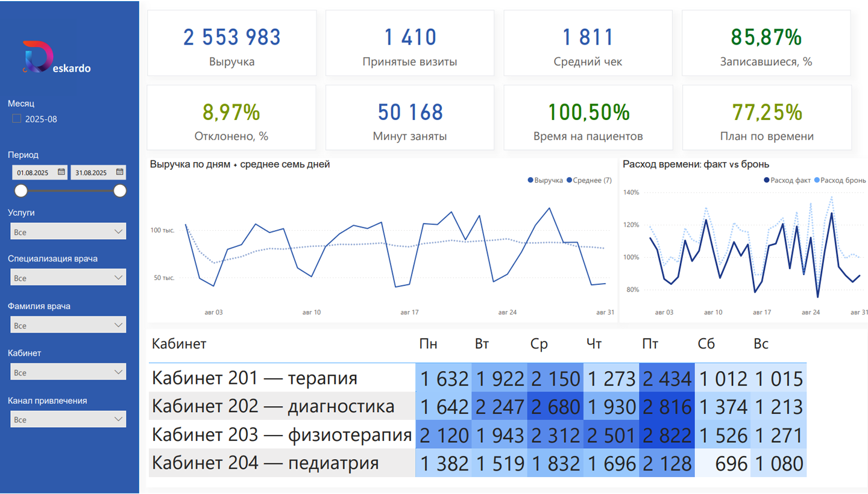This screenshot has width=868, height=494.
Task: Click the Расход бронь legend marker
Action: (x=817, y=180)
